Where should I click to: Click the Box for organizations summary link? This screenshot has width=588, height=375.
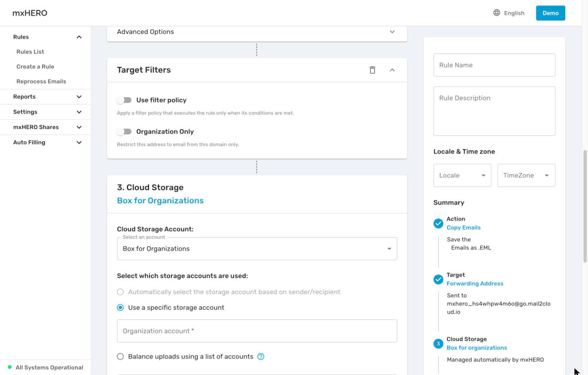click(477, 348)
